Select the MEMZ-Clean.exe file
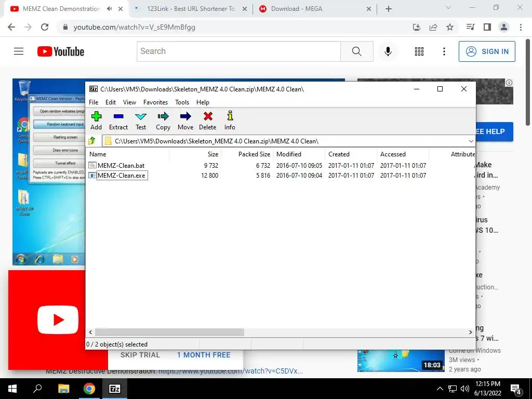Viewport: 532px width, 399px height. coord(118,176)
